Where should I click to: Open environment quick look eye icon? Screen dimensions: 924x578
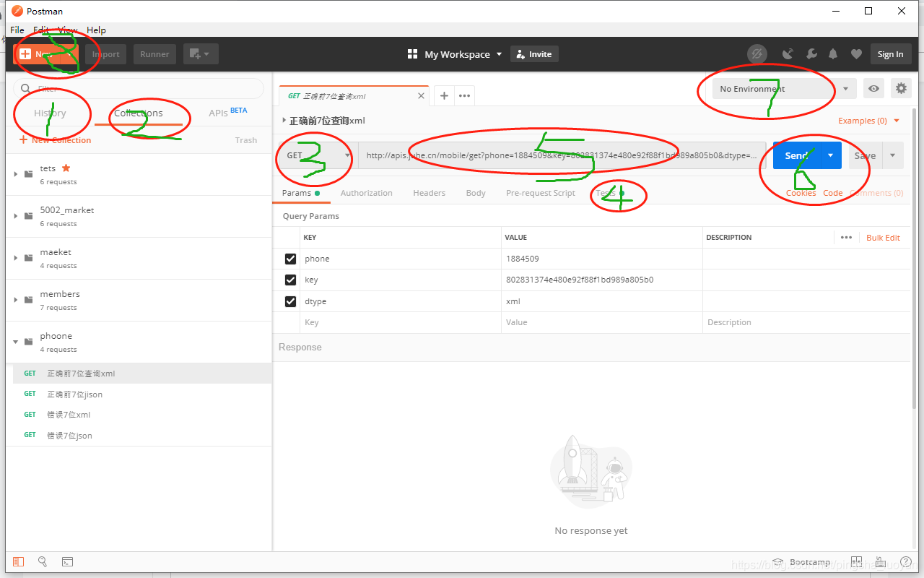click(874, 89)
